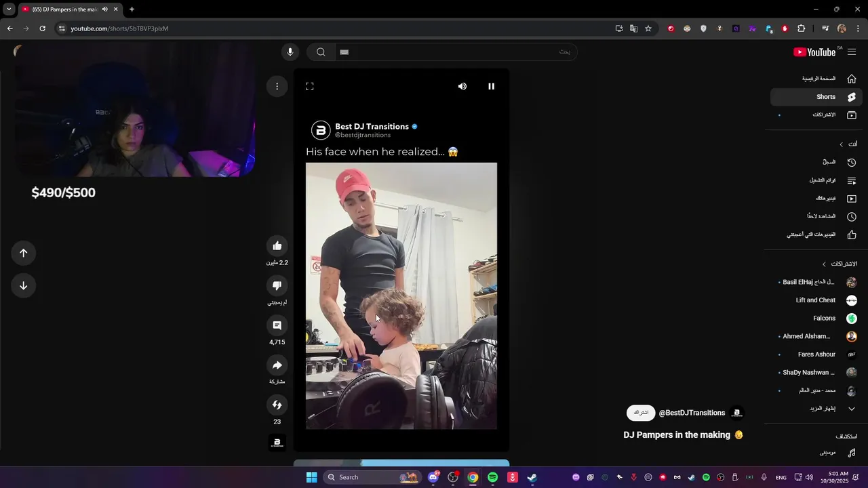The height and width of the screenshot is (488, 868).
Task: Reload the YouTube page
Action: [x=42, y=28]
